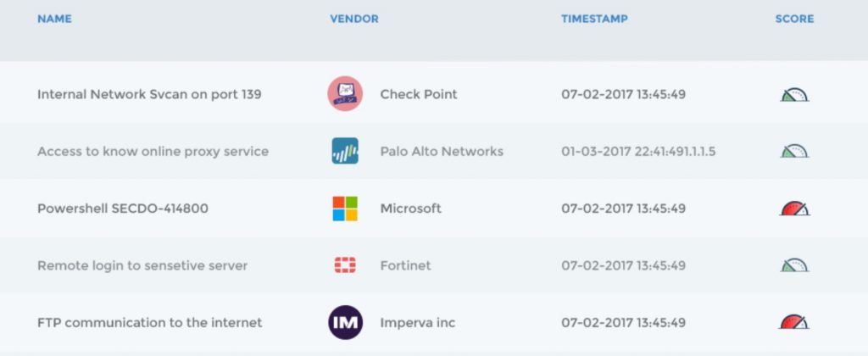Sort by the VENDOR column header
The height and width of the screenshot is (356, 868).
pos(354,19)
